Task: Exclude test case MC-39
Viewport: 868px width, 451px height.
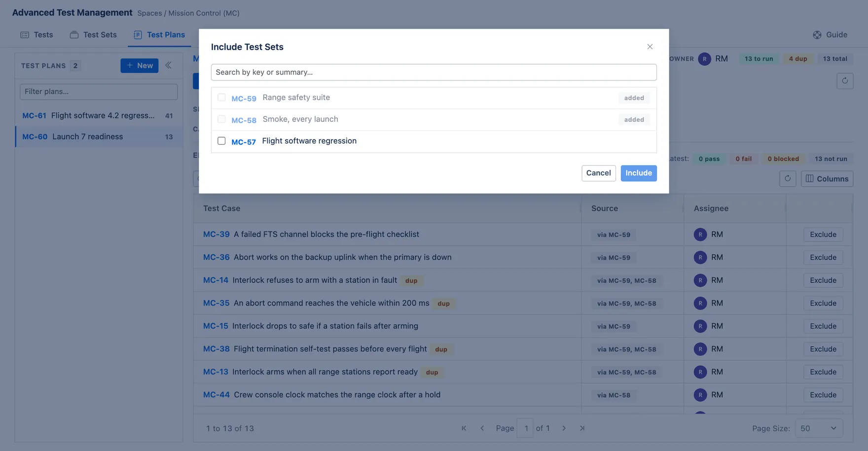Action: click(823, 234)
